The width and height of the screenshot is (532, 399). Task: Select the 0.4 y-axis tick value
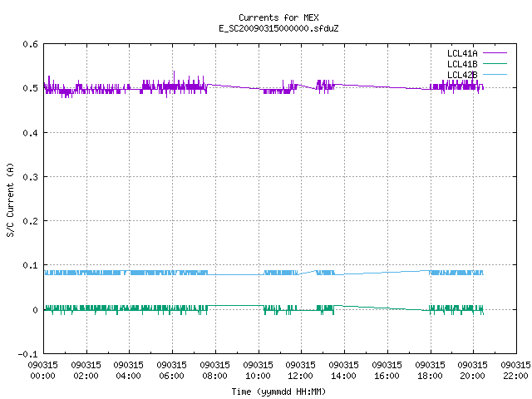coord(30,133)
